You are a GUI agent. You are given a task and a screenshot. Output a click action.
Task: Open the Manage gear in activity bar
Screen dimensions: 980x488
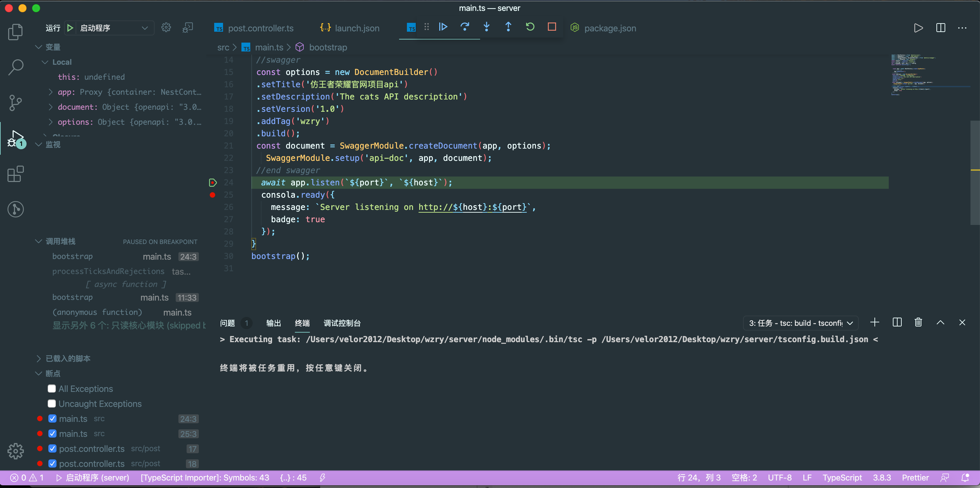[x=15, y=451]
